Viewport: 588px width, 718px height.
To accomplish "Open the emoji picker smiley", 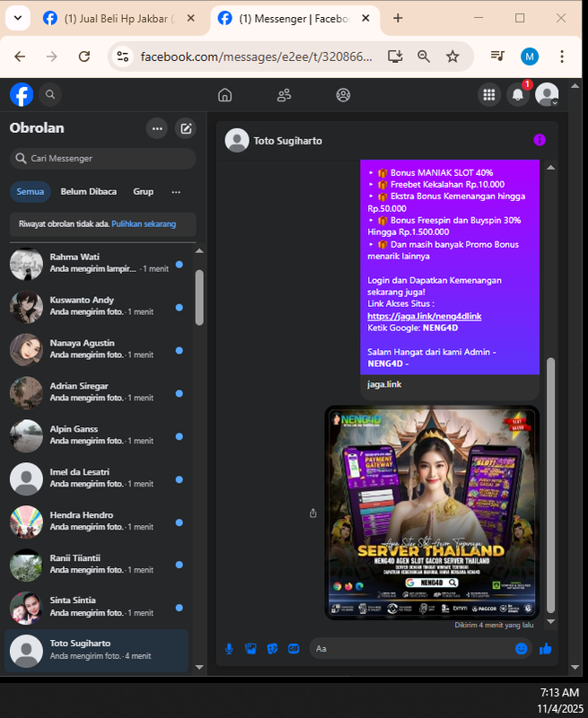I will (522, 648).
